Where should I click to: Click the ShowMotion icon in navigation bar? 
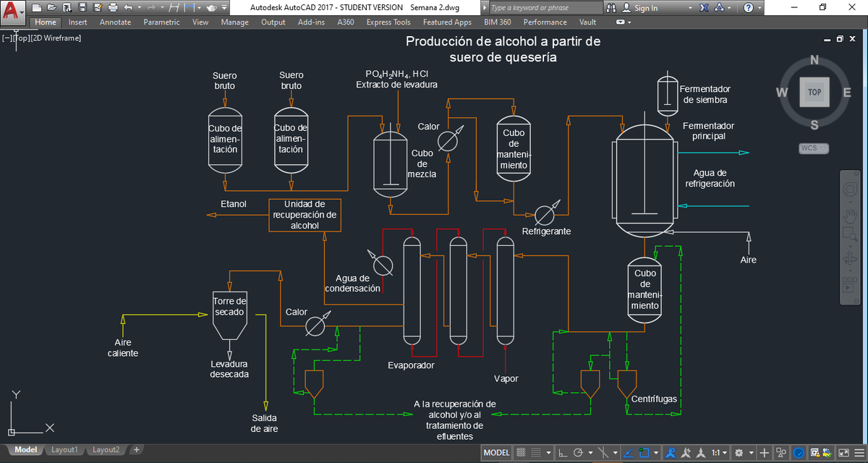850,285
